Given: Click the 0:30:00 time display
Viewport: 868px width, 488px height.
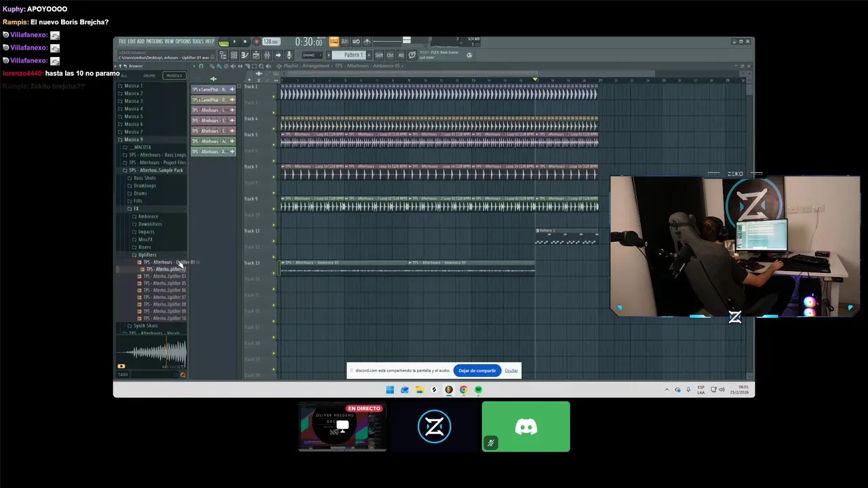Looking at the screenshot, I should (x=309, y=42).
